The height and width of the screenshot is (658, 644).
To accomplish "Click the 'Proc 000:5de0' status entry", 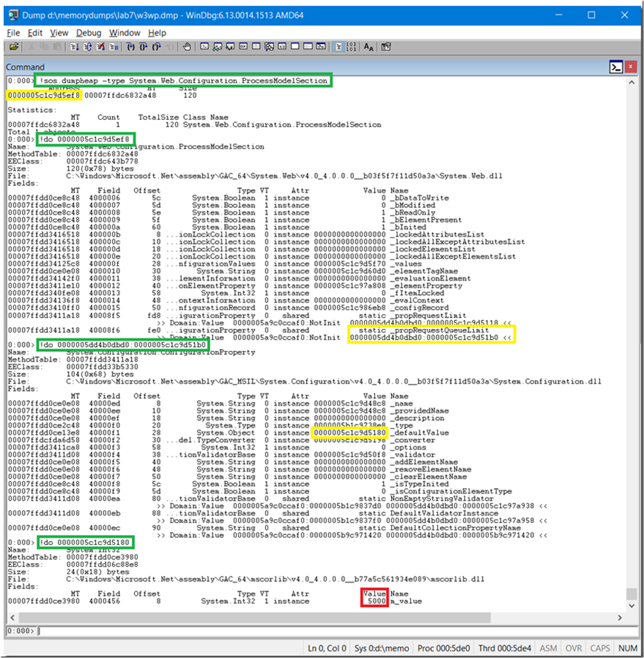I will point(444,648).
